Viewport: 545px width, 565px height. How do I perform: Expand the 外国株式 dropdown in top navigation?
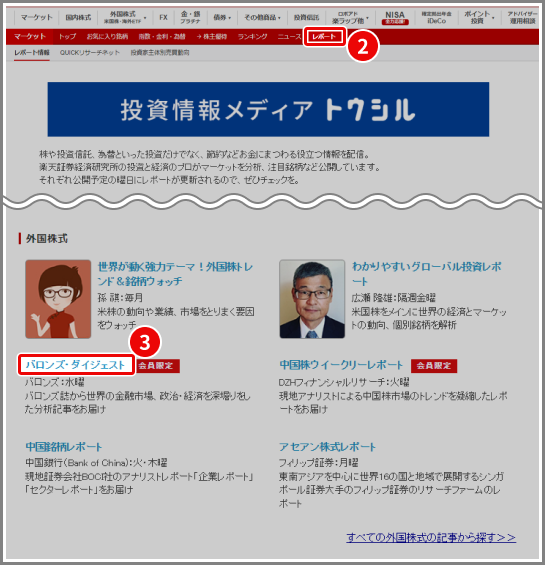(125, 17)
